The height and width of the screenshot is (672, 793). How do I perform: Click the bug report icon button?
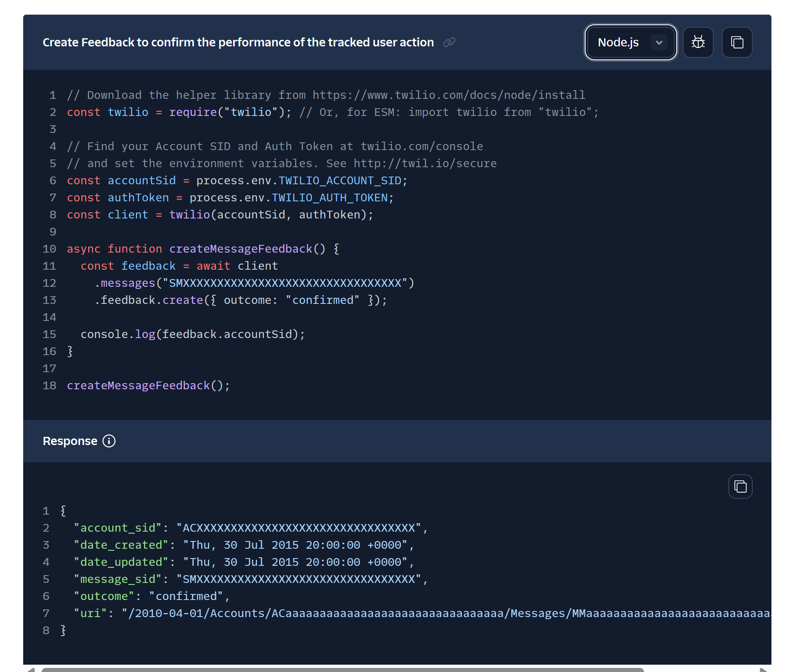698,42
